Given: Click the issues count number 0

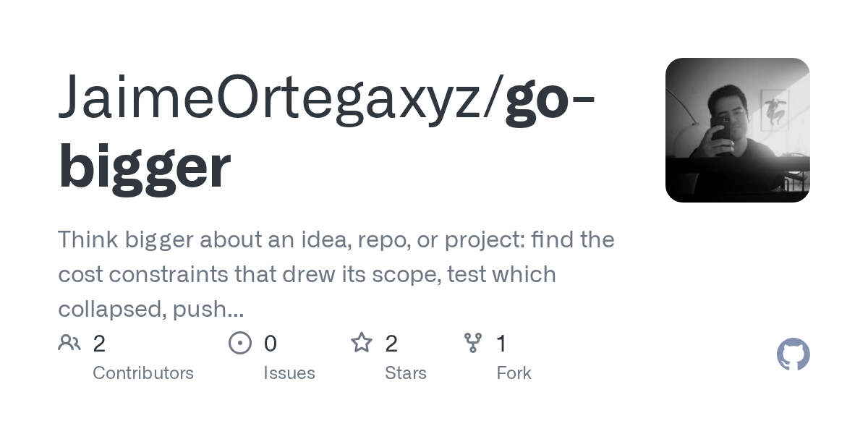Looking at the screenshot, I should point(271,344).
